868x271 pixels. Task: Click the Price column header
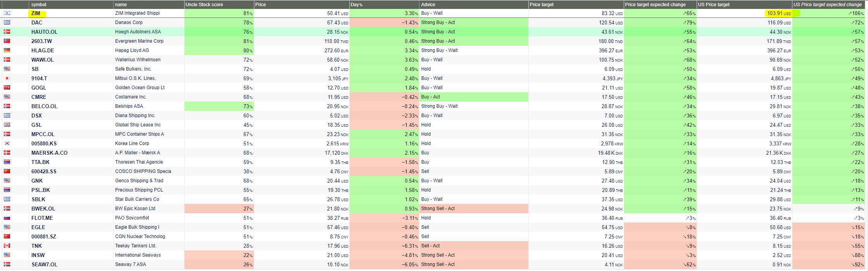click(x=302, y=5)
